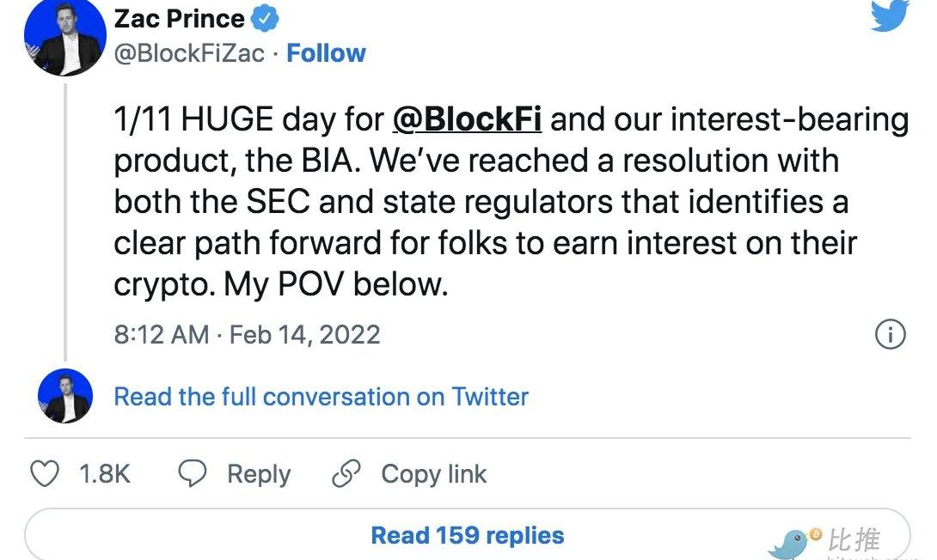Click the Twitter bird logo
This screenshot has height=560, width=937.
[889, 15]
